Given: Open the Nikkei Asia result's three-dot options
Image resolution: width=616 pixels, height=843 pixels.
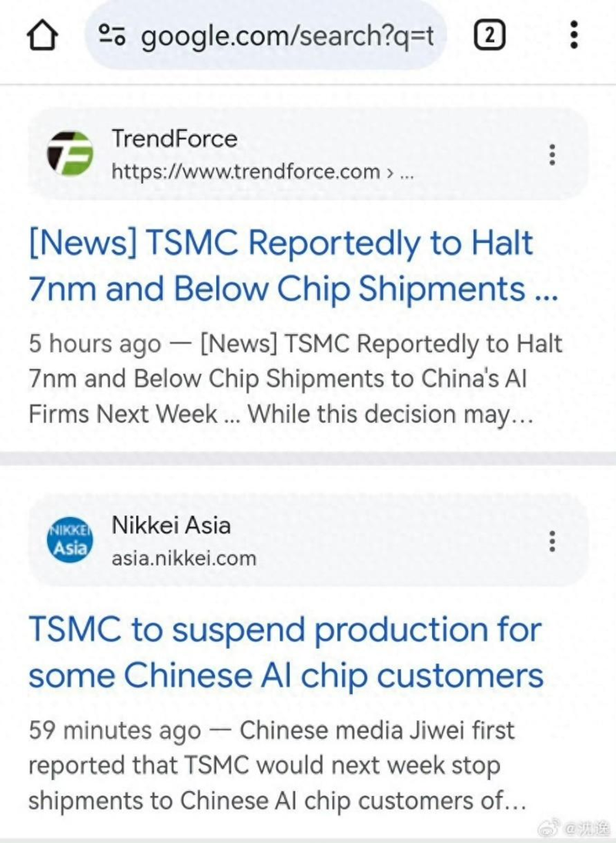Looking at the screenshot, I should point(552,541).
